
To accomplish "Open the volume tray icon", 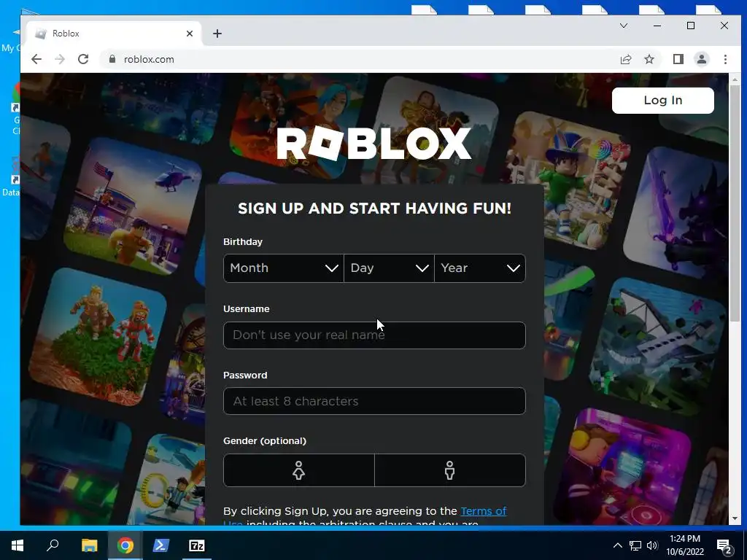I will pos(652,545).
